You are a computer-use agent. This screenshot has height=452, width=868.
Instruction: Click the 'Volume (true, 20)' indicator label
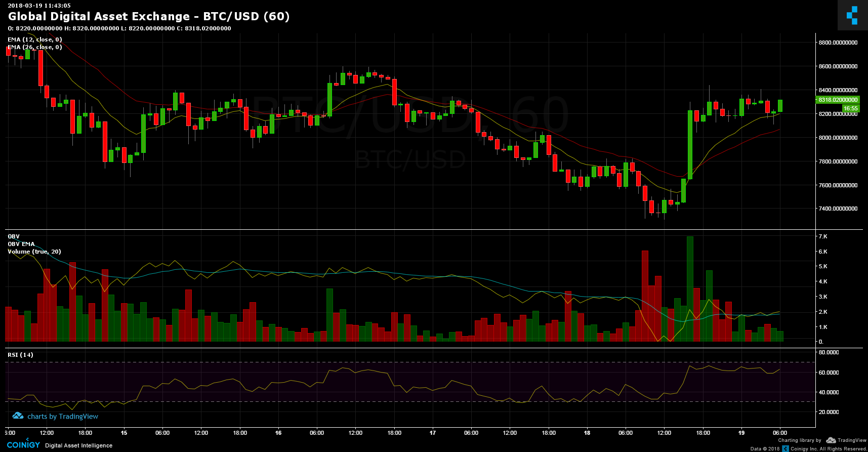pos(34,252)
